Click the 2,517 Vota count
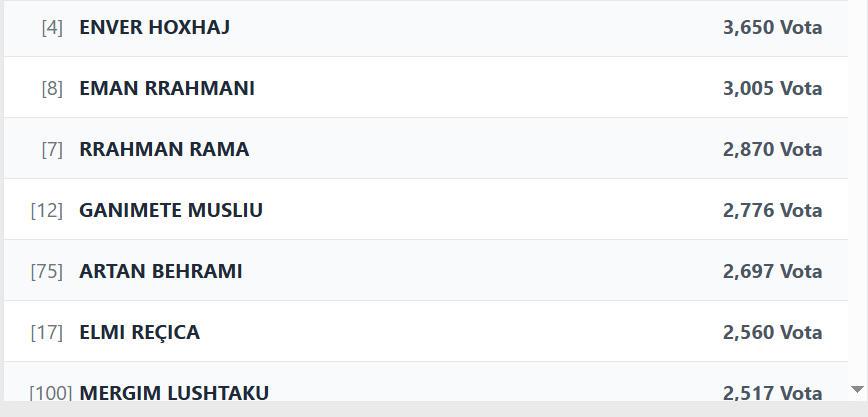The height and width of the screenshot is (417, 868). 772,392
